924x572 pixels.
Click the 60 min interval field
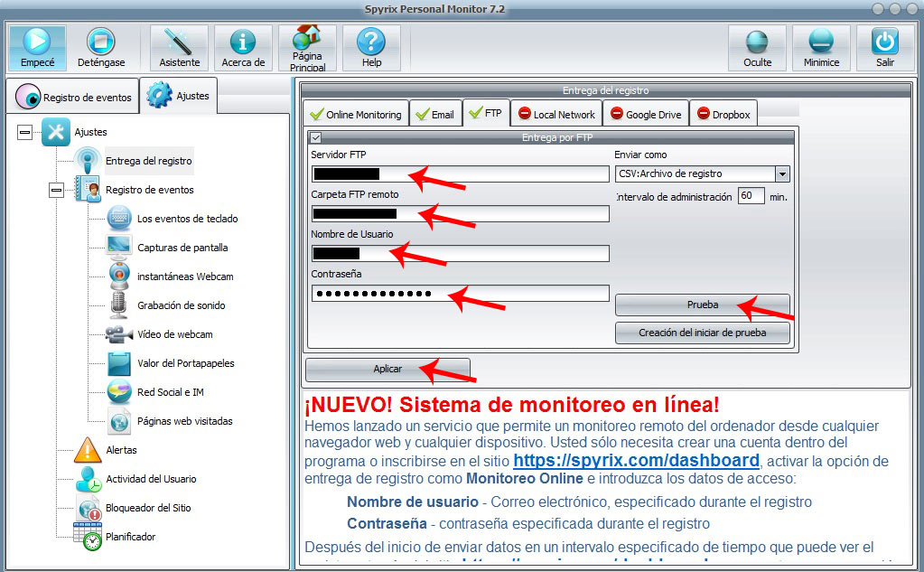[751, 196]
